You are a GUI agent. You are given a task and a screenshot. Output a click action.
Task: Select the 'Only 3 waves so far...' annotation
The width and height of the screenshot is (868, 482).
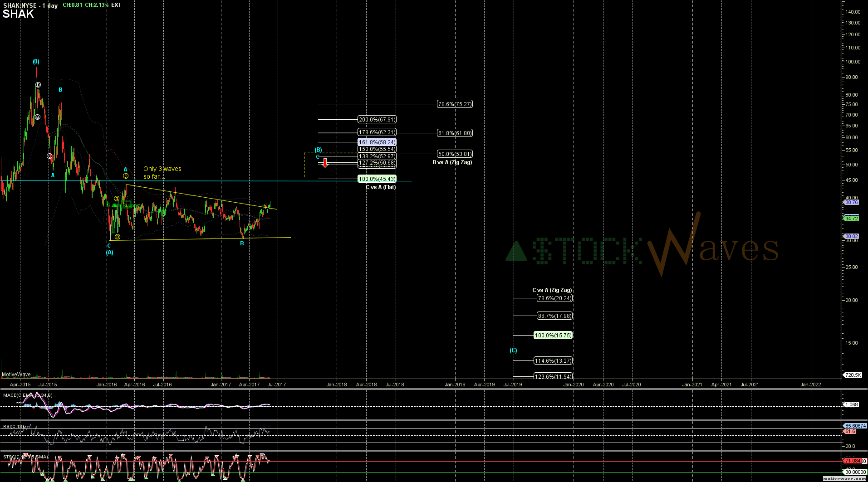coord(162,173)
